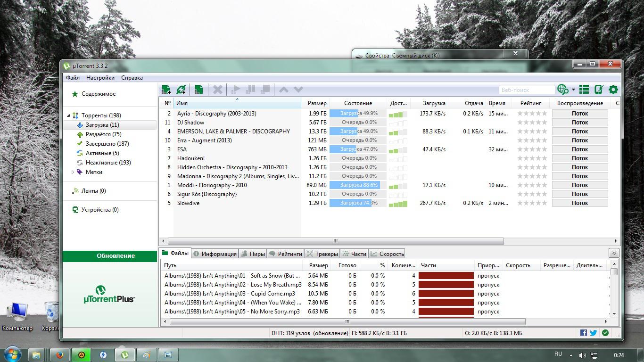The height and width of the screenshot is (362, 644).
Task: Sort the torrent list by Имя column header
Action: pos(237,103)
